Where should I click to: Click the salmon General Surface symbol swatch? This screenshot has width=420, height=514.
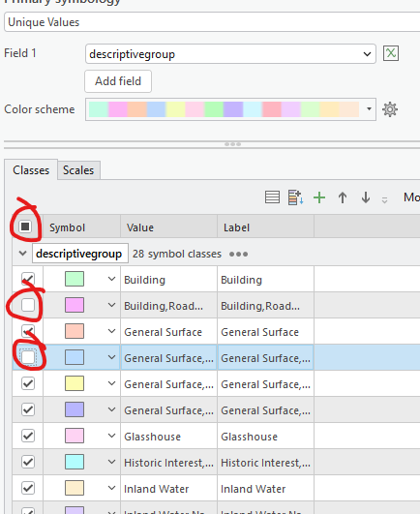75,331
